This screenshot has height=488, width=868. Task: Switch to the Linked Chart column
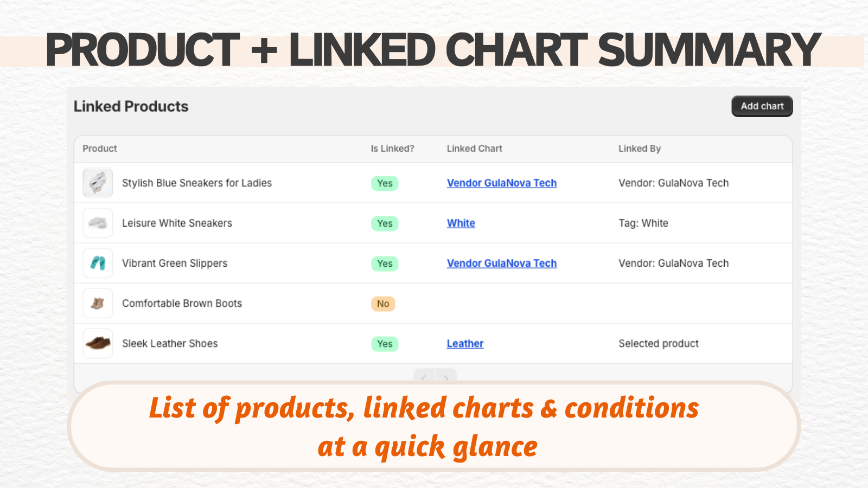pos(474,149)
